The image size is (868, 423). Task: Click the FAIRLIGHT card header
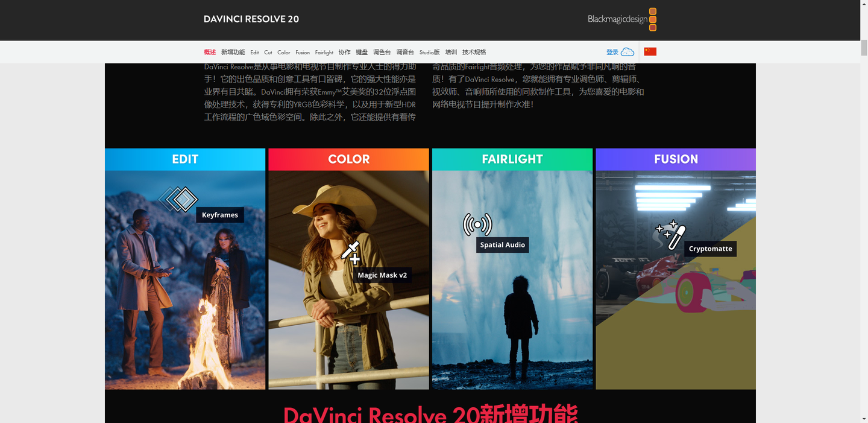[x=512, y=159]
